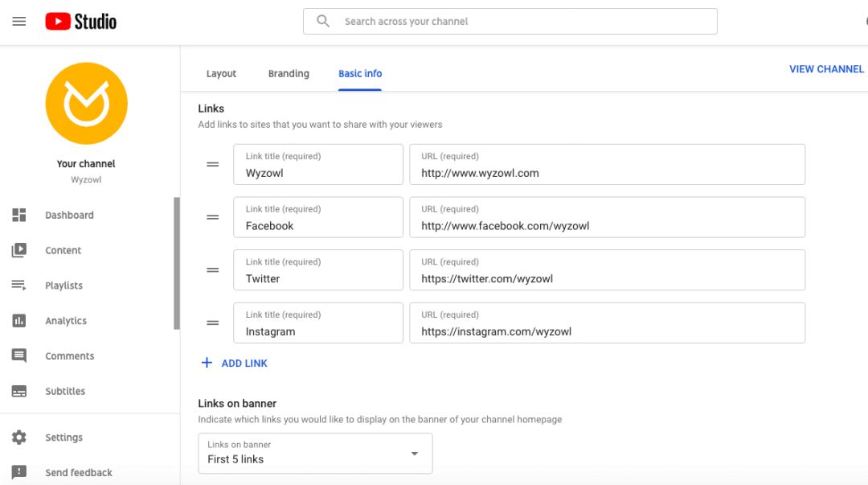The height and width of the screenshot is (485, 868).
Task: Grab the drag handle for Instagram link
Action: pyautogui.click(x=212, y=323)
